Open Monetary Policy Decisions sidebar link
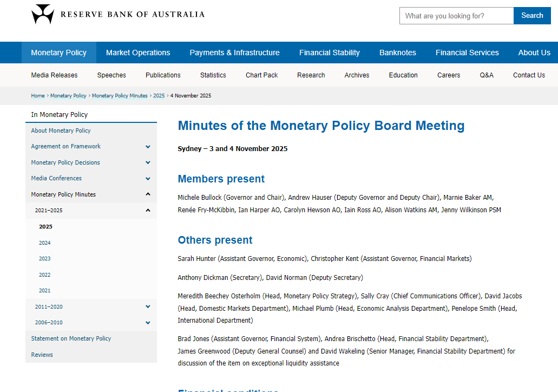The height and width of the screenshot is (392, 558). 65,162
